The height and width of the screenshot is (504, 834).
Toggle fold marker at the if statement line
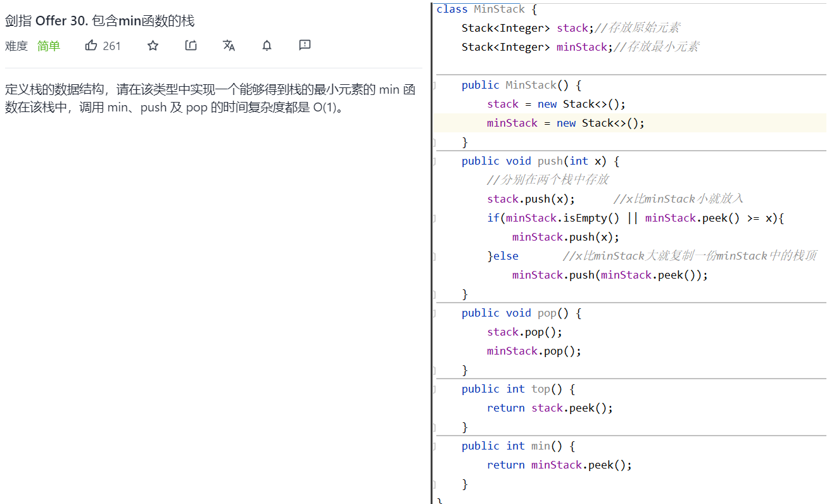point(434,218)
